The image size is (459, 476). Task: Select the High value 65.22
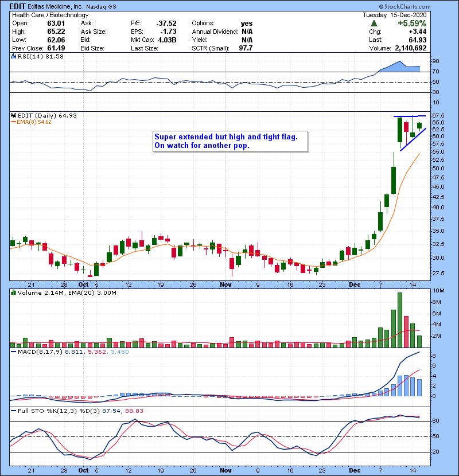tap(56, 32)
